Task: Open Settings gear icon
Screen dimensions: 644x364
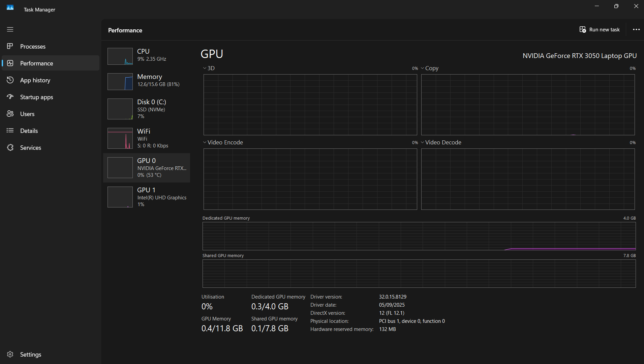Action: (10, 354)
